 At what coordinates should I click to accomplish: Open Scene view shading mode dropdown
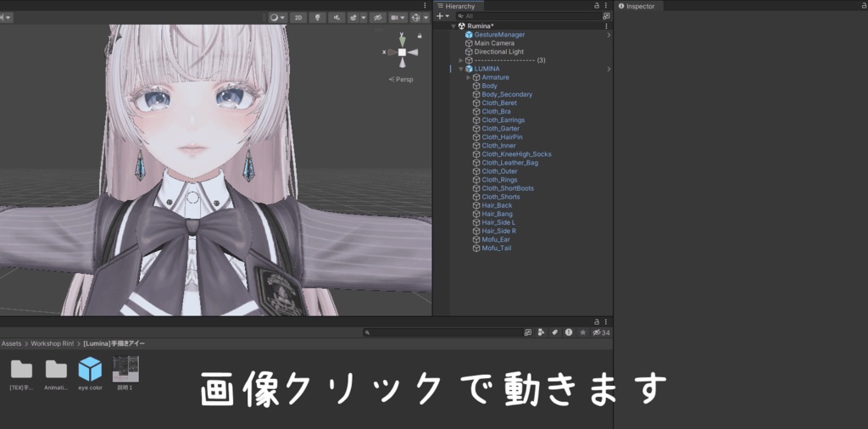click(277, 18)
